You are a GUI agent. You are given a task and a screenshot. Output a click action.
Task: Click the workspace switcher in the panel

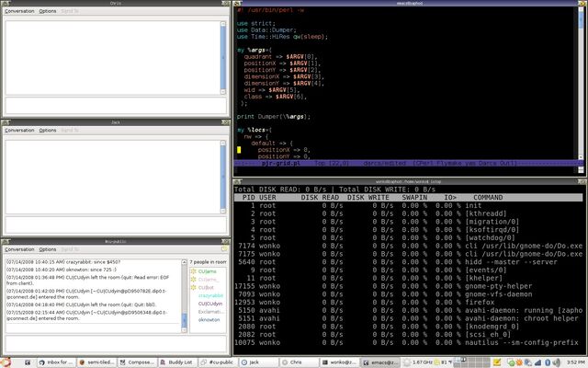coord(473,362)
